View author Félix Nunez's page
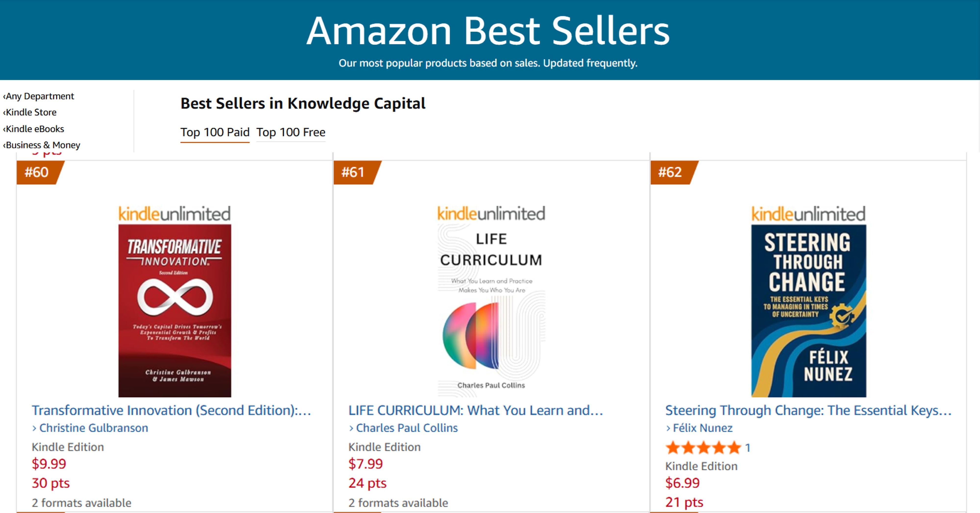 (x=702, y=428)
